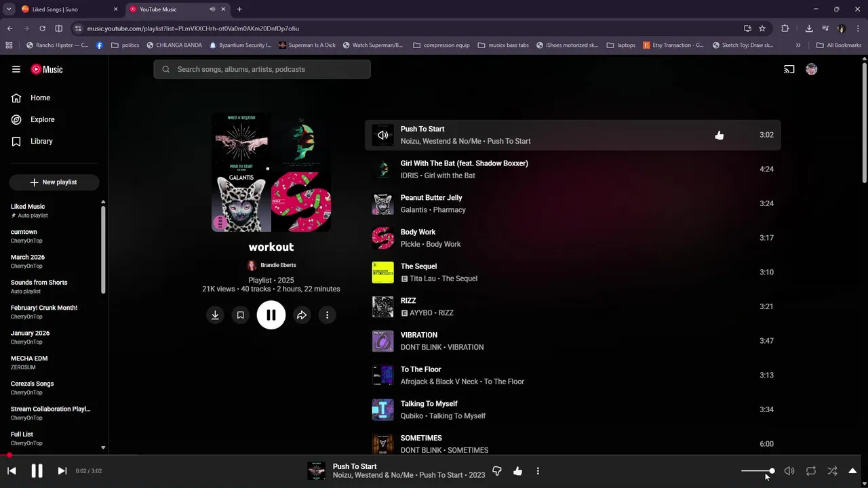Image resolution: width=868 pixels, height=488 pixels.
Task: Open Brandie Eberts channel link
Action: (278, 265)
